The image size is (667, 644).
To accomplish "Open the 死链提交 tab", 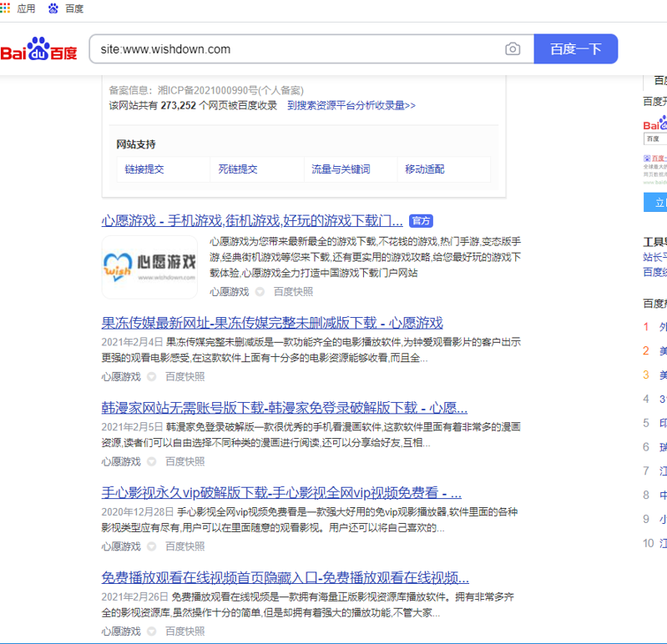I will [x=238, y=169].
